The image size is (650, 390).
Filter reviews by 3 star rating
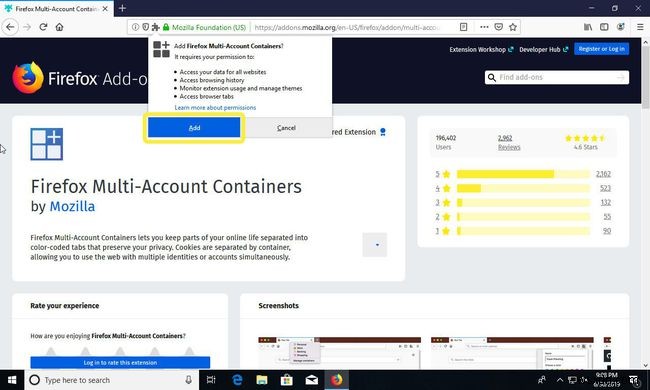pyautogui.click(x=442, y=202)
